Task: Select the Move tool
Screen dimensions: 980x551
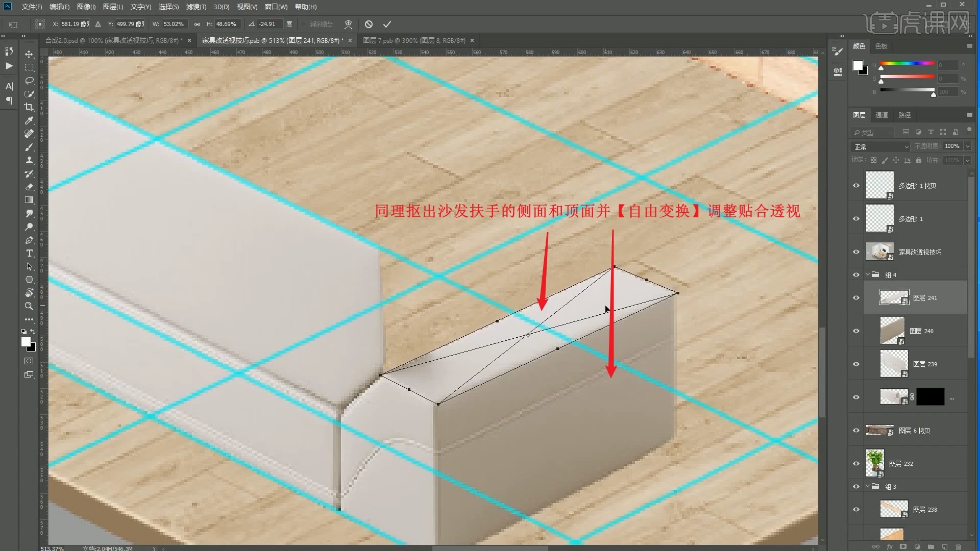Action: click(x=29, y=54)
